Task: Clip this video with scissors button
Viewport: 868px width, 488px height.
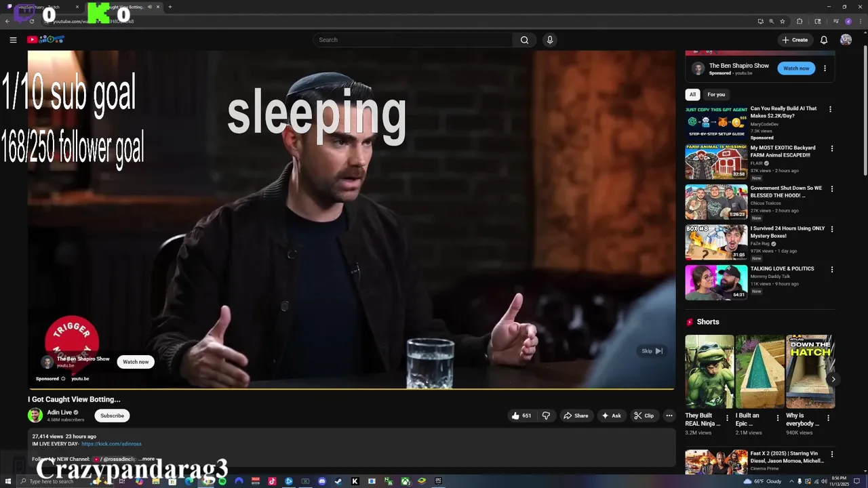Action: [x=644, y=415]
